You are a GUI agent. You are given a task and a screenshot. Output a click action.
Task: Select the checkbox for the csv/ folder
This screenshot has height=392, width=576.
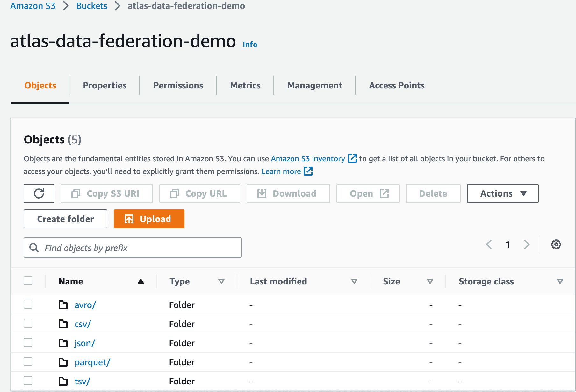pos(28,324)
